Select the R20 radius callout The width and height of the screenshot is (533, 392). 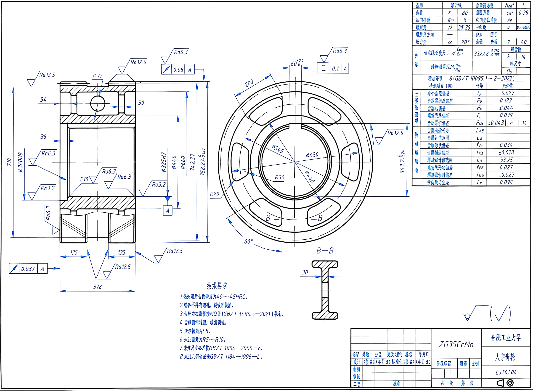point(214,194)
